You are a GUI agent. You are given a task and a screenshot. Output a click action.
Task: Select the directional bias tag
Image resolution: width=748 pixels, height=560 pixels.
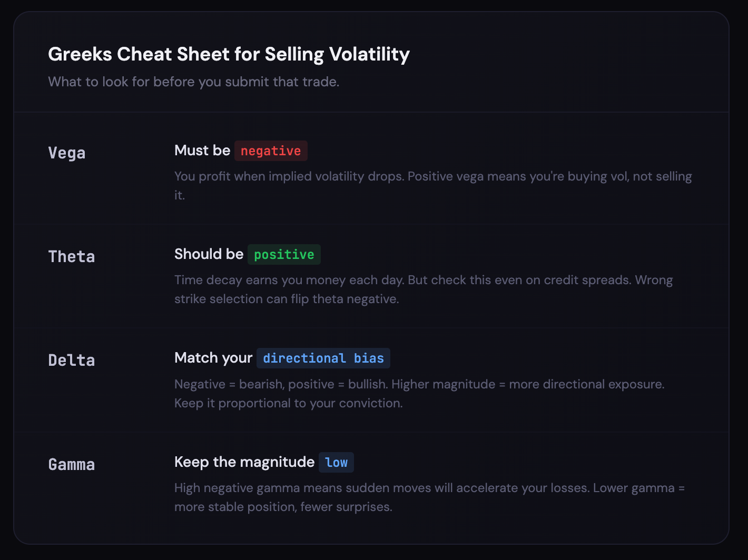pos(323,358)
